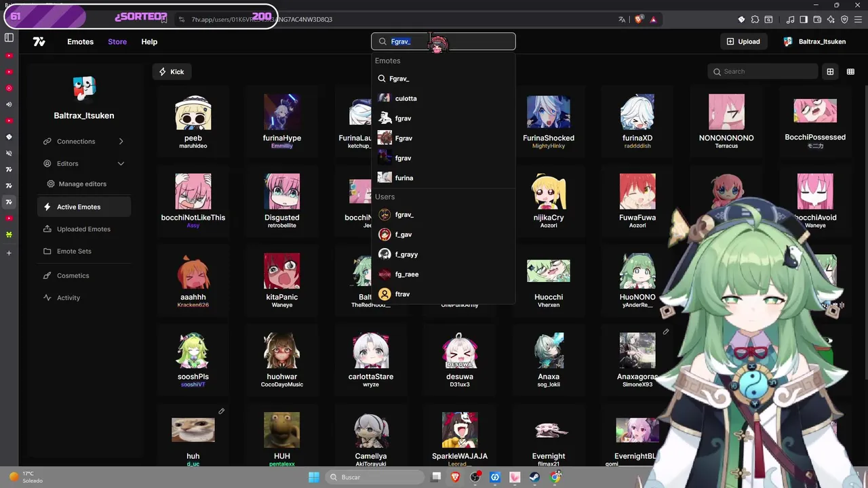Open the NONONONONO emote

(726, 121)
